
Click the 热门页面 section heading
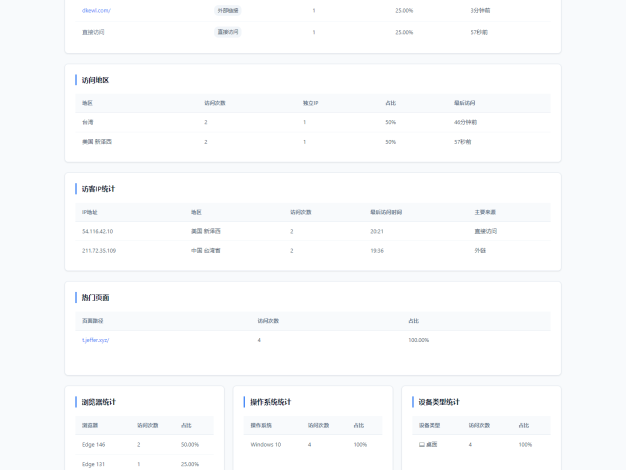95,297
